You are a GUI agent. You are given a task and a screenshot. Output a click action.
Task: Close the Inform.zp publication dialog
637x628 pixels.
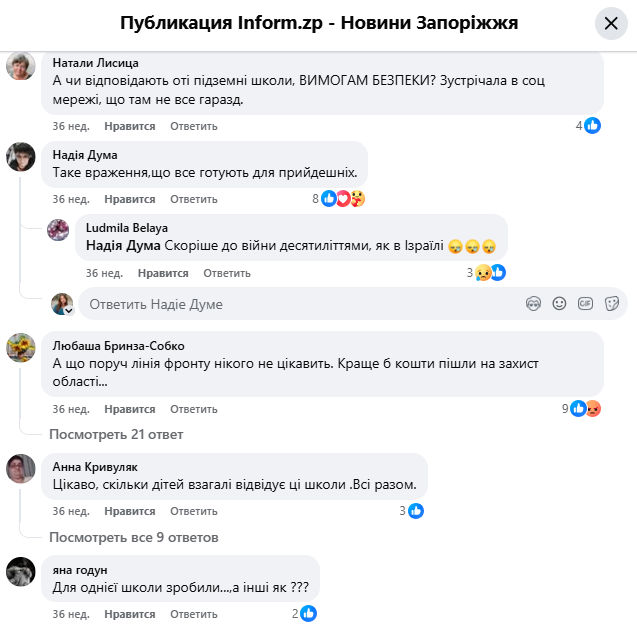click(611, 23)
